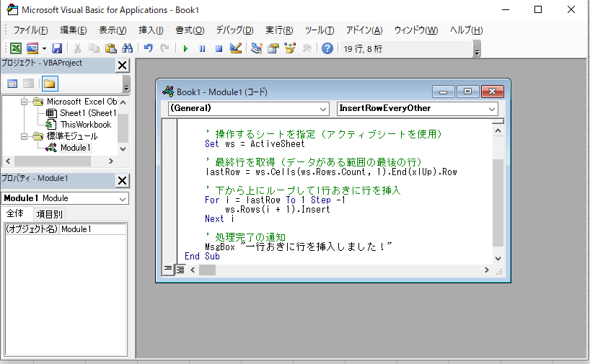Open ウィンドウ(W) menu

[x=416, y=30]
